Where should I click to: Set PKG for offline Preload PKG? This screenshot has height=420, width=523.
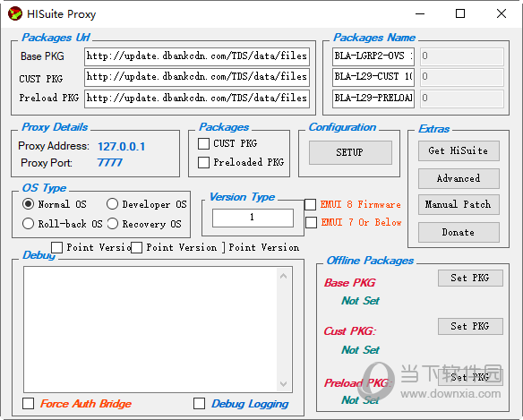470,377
